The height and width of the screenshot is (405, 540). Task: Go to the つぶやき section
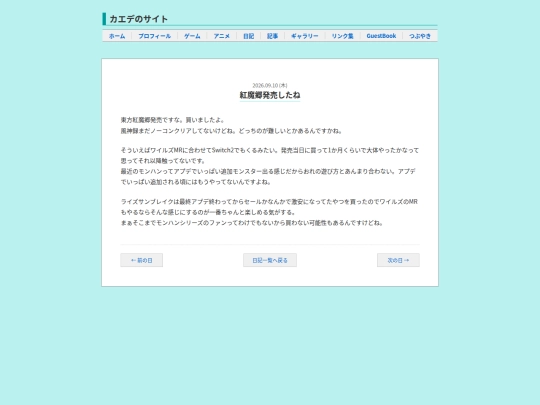point(420,36)
